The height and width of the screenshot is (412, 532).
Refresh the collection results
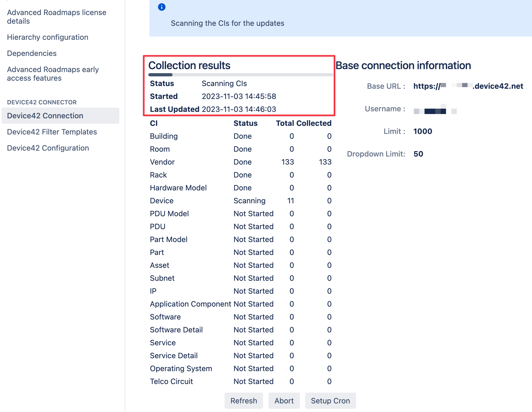[x=243, y=401]
